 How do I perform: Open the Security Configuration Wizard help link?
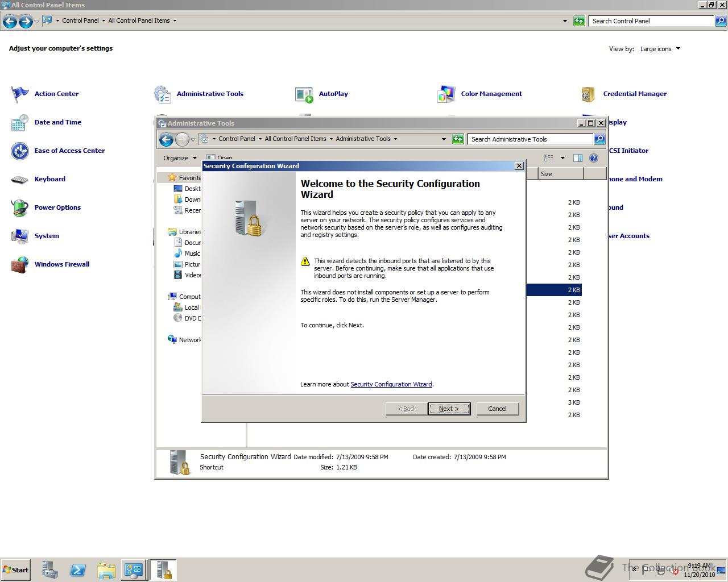(x=391, y=384)
